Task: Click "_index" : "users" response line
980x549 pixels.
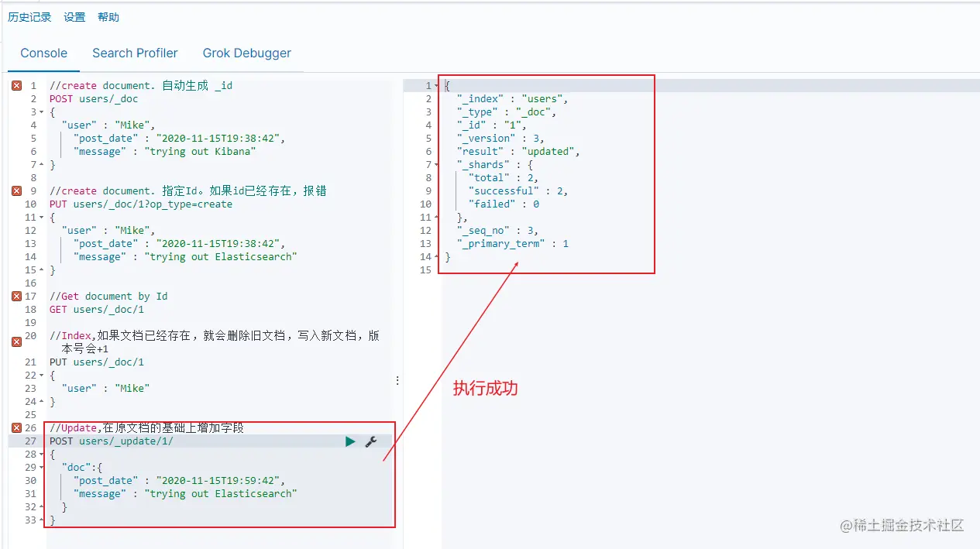Action: (x=512, y=99)
